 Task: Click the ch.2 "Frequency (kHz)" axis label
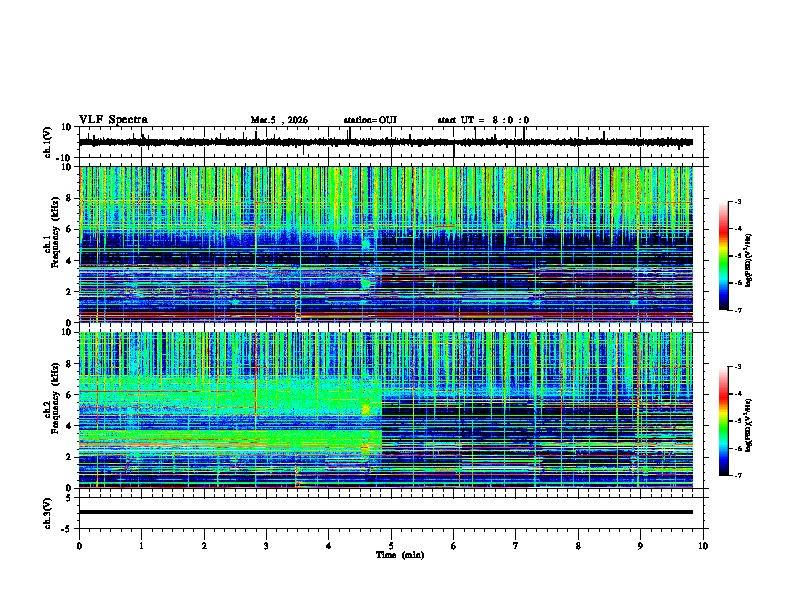pos(55,398)
